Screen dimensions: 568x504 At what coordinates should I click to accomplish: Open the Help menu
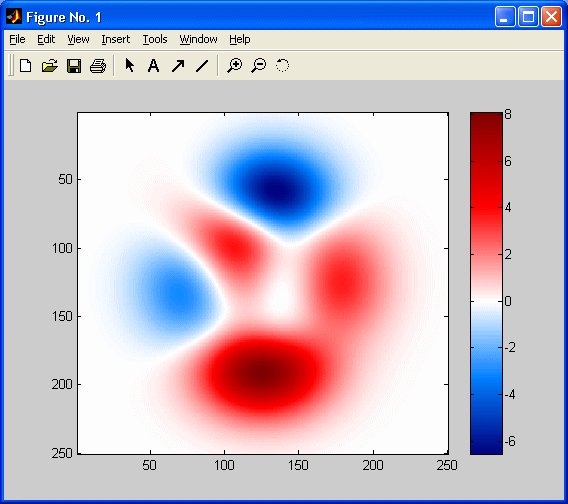[239, 39]
